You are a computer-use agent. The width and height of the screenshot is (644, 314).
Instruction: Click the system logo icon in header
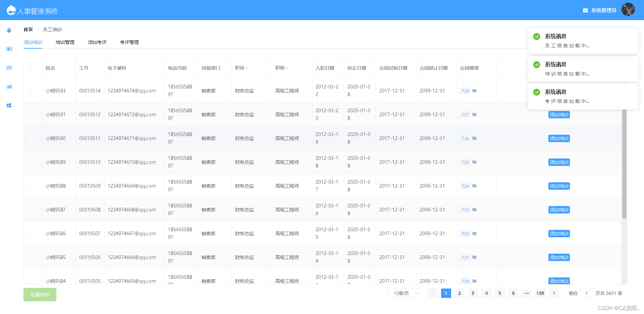click(11, 10)
